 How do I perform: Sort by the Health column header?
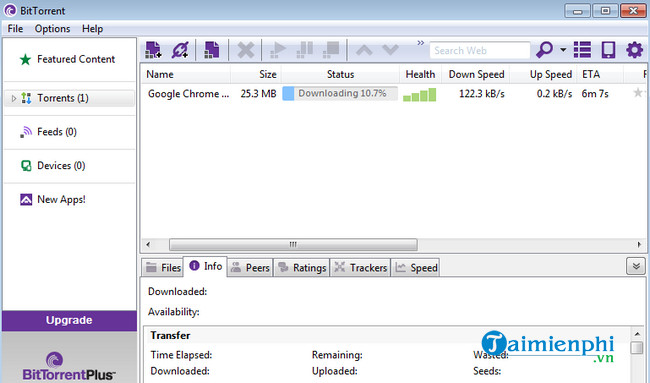(420, 74)
